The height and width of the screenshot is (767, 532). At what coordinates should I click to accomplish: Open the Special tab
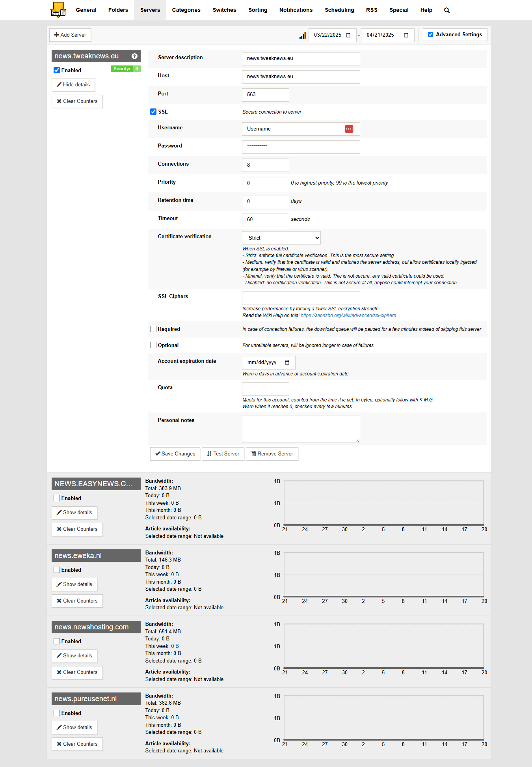click(399, 10)
